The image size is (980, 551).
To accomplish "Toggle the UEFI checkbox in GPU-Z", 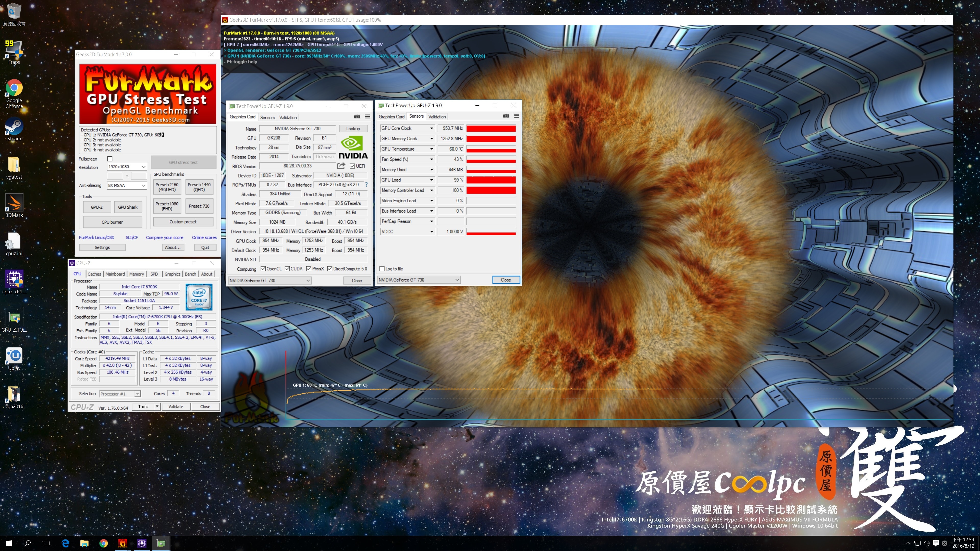I will click(352, 166).
